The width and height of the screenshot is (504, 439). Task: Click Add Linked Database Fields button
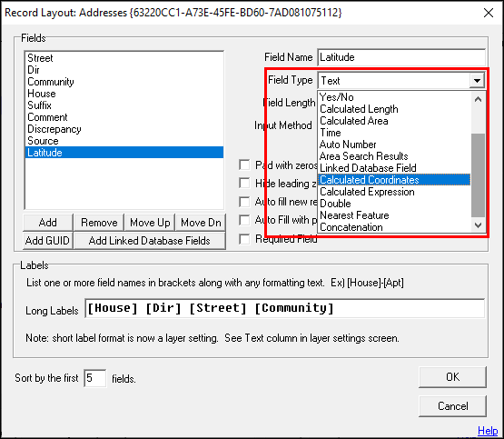click(x=150, y=241)
